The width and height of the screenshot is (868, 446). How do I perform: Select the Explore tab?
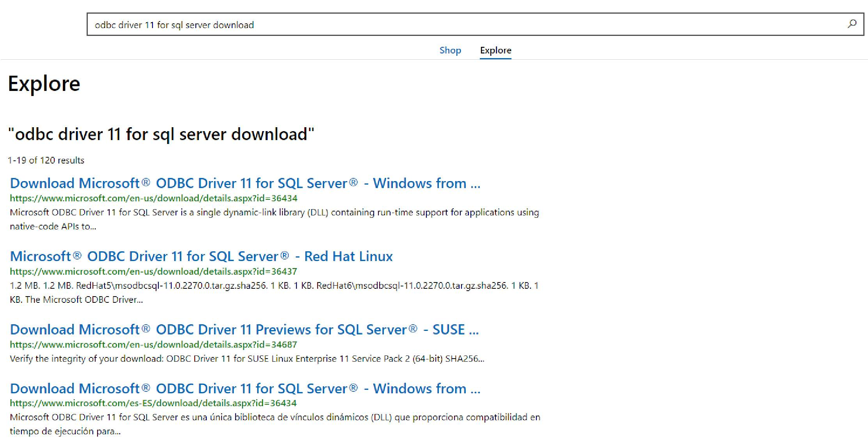click(x=495, y=50)
